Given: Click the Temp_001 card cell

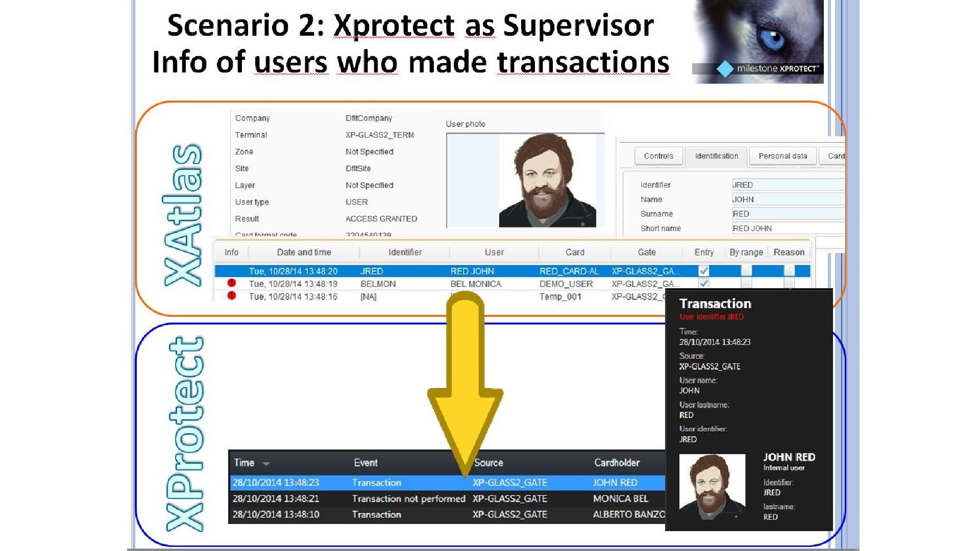Looking at the screenshot, I should [x=560, y=296].
